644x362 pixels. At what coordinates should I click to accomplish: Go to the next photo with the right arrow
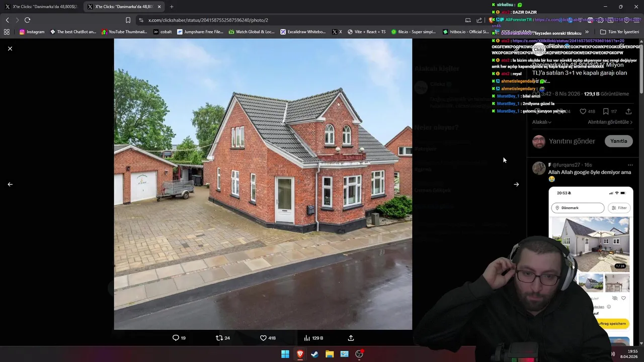click(516, 184)
